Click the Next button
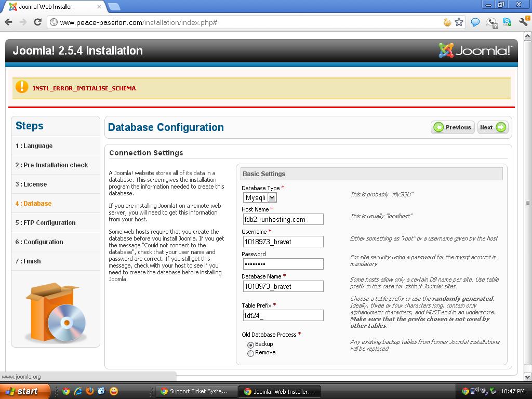 tap(493, 127)
